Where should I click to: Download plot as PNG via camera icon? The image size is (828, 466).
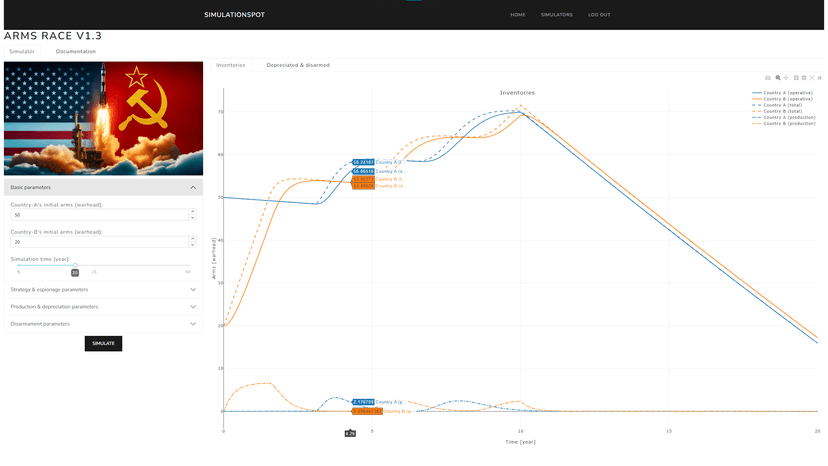768,77
